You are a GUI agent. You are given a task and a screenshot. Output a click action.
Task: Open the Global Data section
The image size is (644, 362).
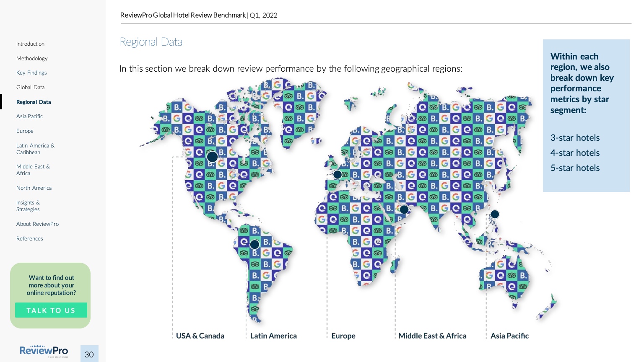30,87
